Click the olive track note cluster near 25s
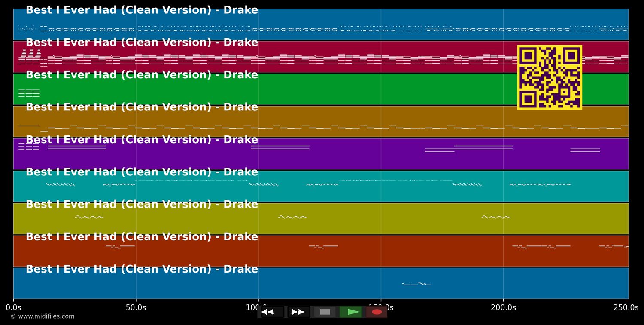 coord(89,217)
